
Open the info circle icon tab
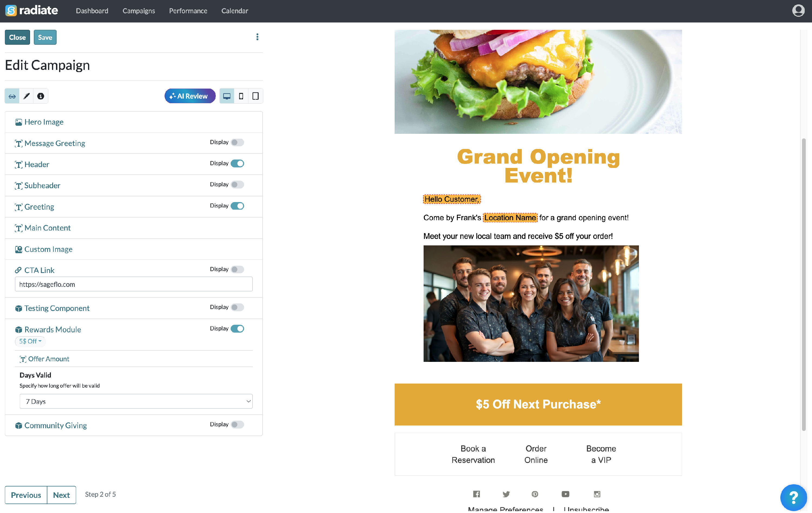41,96
